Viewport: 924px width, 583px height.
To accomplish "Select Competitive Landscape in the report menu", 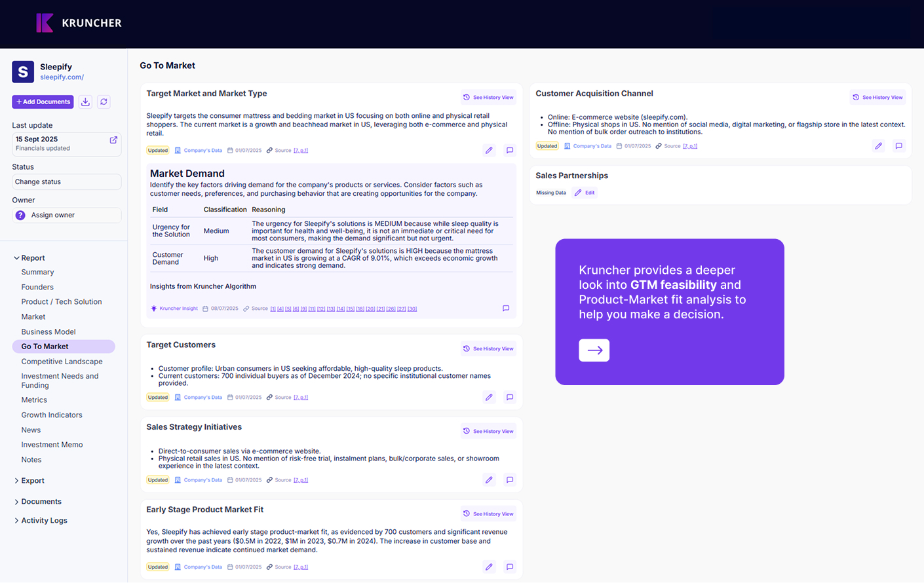I will click(x=62, y=362).
